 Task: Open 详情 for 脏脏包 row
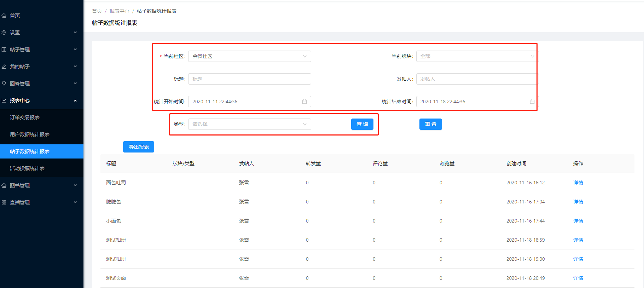coord(578,202)
